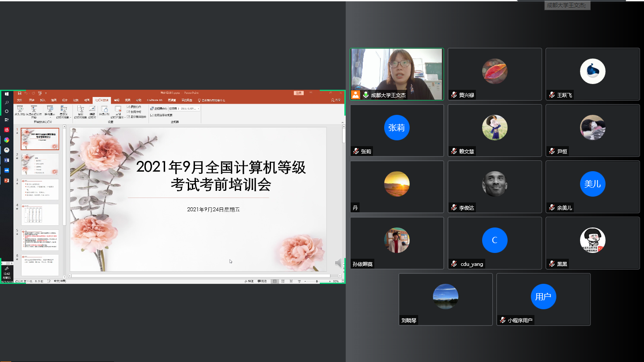Select slide 3 thumbnail in slide panel
Image resolution: width=644 pixels, height=362 pixels.
coord(40,189)
